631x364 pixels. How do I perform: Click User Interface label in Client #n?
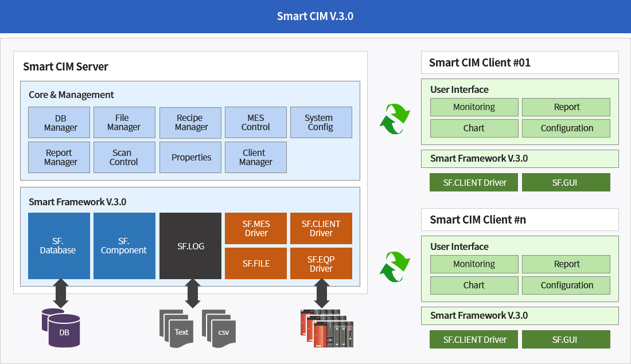(x=459, y=246)
